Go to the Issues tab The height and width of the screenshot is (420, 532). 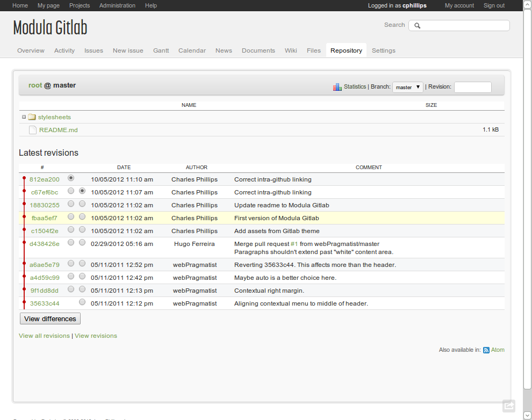pos(94,50)
